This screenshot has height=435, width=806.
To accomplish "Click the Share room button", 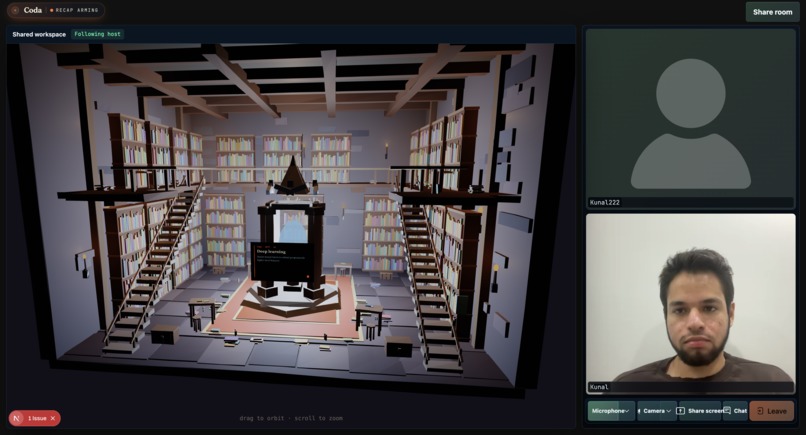I will click(773, 12).
